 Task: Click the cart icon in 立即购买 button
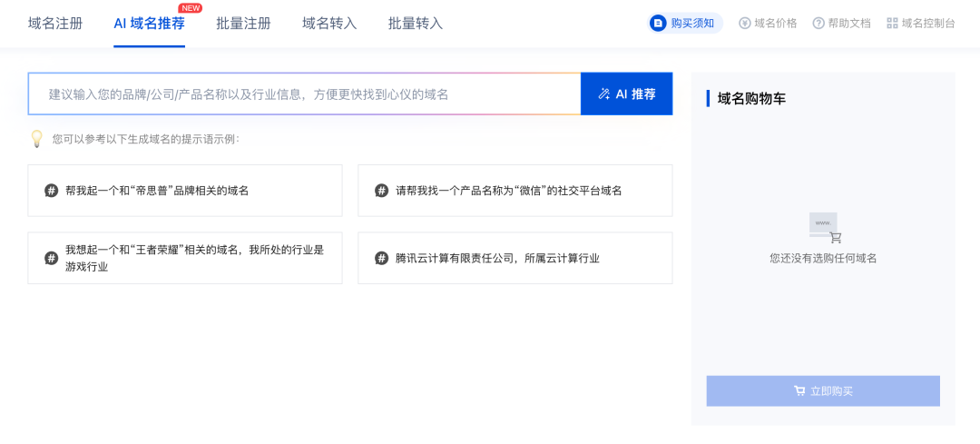(x=799, y=391)
